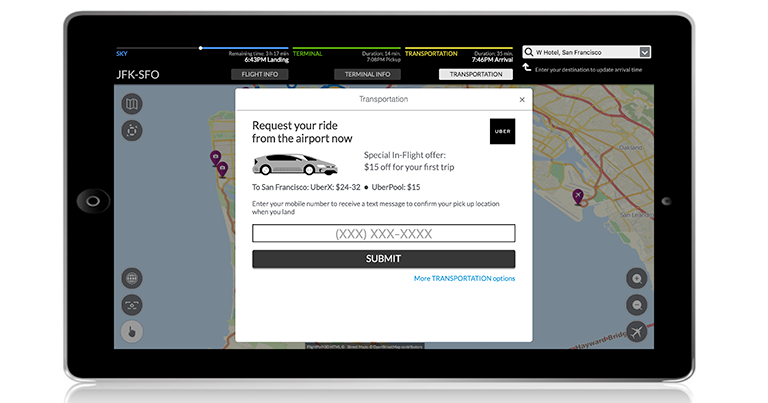The image size is (768, 403).
Task: Click the Oakland map label
Action: tap(630, 147)
